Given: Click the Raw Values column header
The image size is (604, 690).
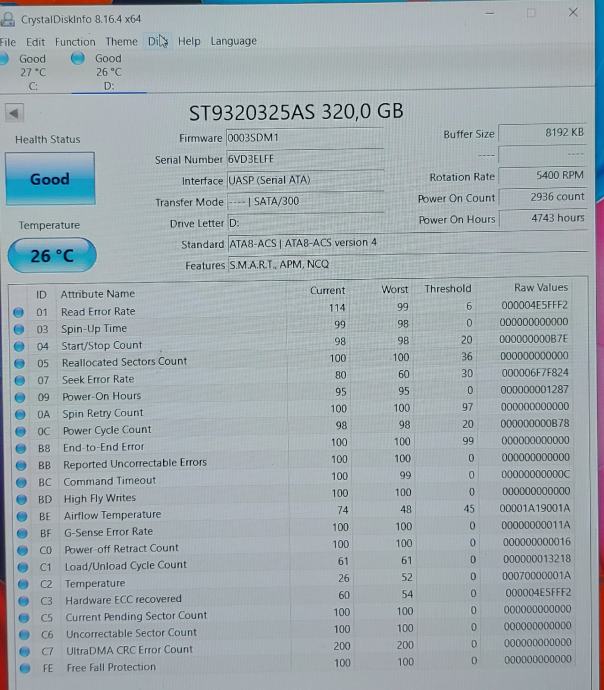Looking at the screenshot, I should tap(541, 287).
